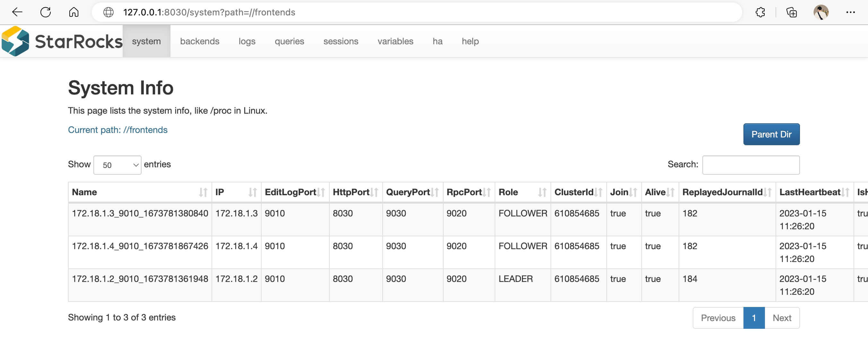Click the Next pagination button

781,318
